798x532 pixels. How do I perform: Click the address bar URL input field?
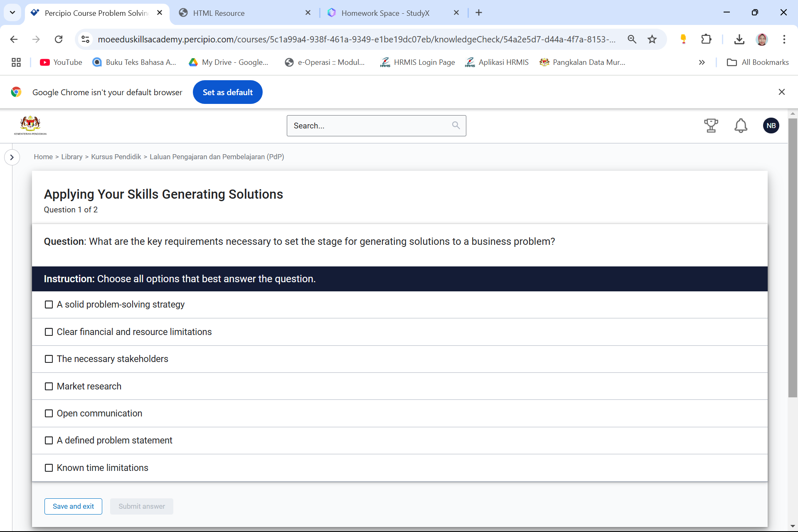(356, 39)
